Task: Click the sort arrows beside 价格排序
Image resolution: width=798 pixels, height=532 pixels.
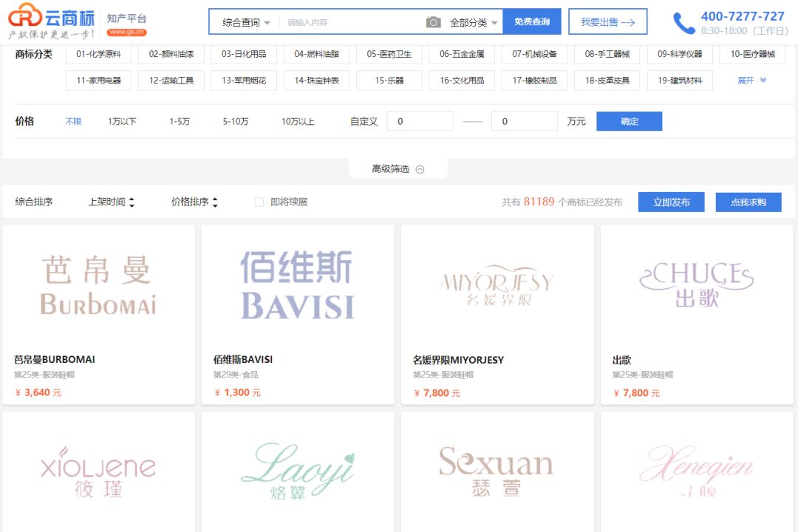Action: pos(215,202)
